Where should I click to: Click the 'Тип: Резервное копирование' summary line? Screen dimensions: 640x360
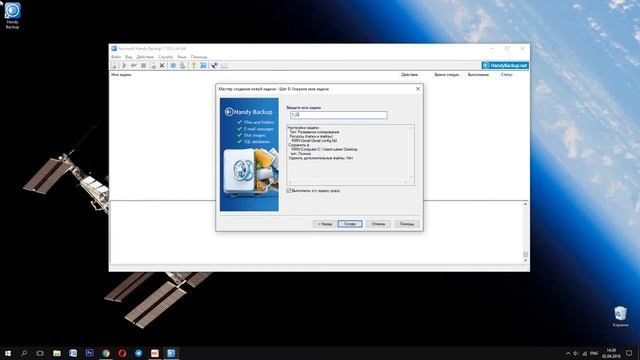314,132
